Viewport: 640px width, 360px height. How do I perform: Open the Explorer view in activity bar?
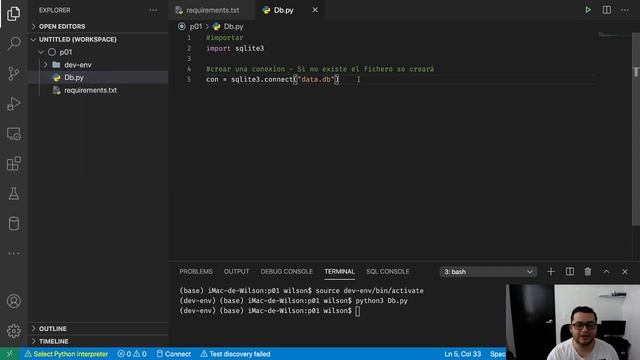tap(13, 14)
